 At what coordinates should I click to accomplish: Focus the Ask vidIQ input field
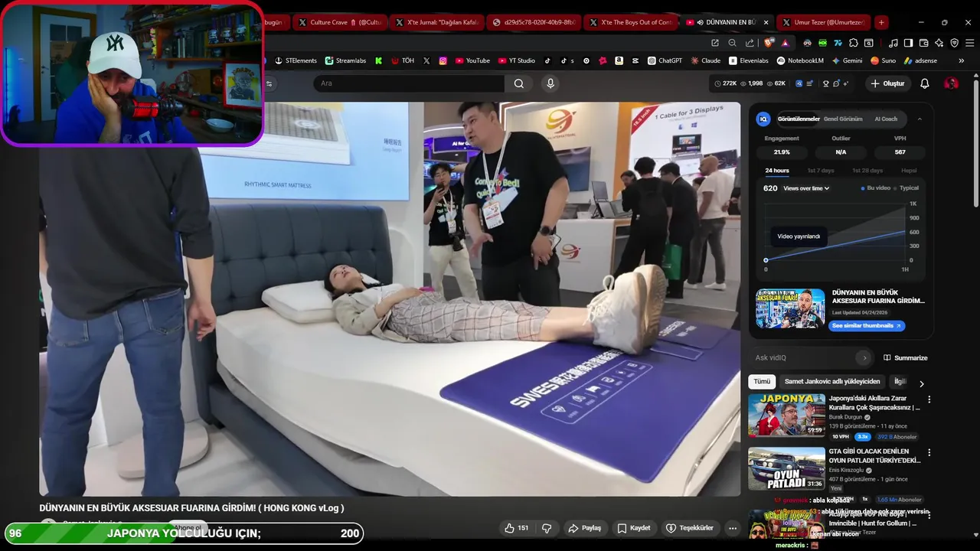coord(804,357)
